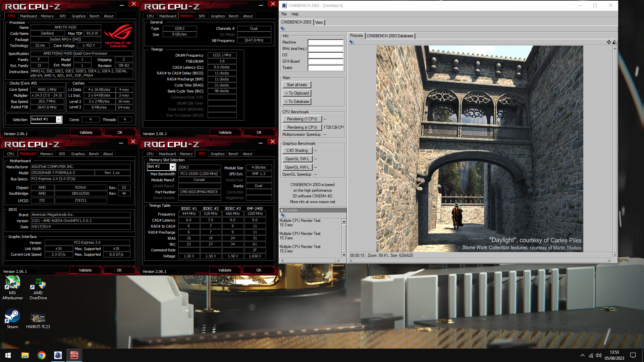Click the Machine input field

click(x=325, y=42)
